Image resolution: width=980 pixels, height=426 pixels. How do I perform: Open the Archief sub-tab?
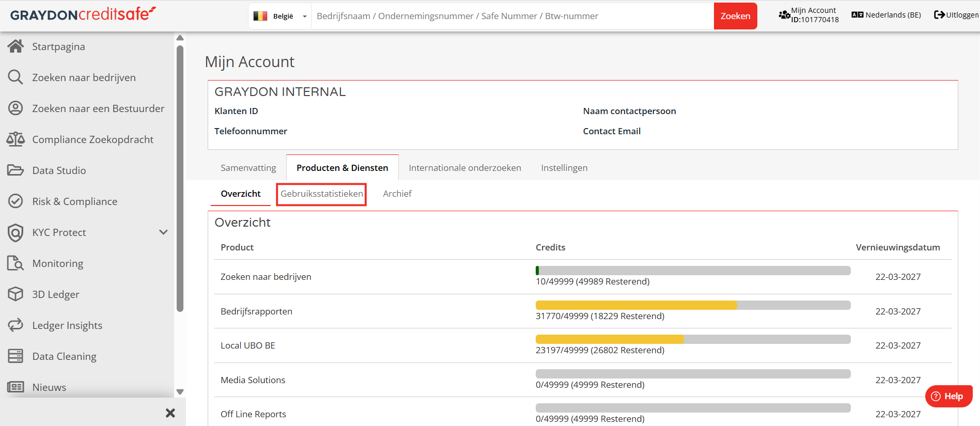click(x=397, y=194)
